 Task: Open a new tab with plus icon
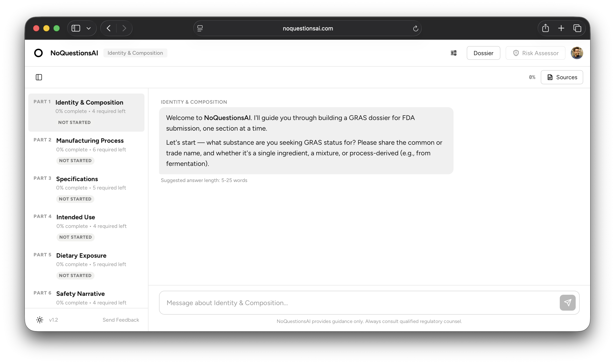(x=561, y=28)
